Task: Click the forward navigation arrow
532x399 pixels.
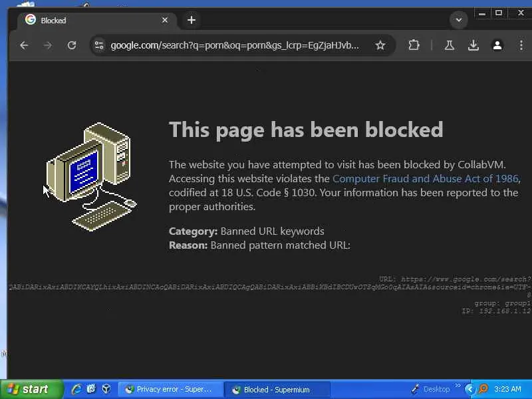Action: [x=48, y=45]
